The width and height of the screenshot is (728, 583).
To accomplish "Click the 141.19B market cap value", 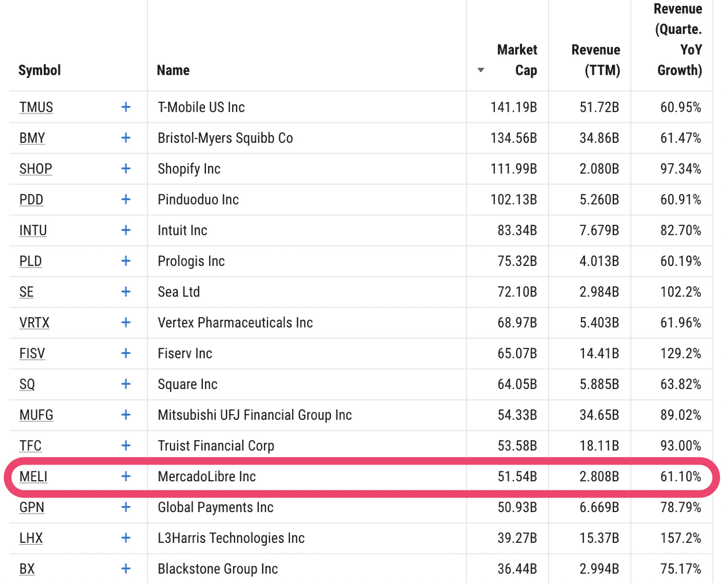I will tap(514, 107).
